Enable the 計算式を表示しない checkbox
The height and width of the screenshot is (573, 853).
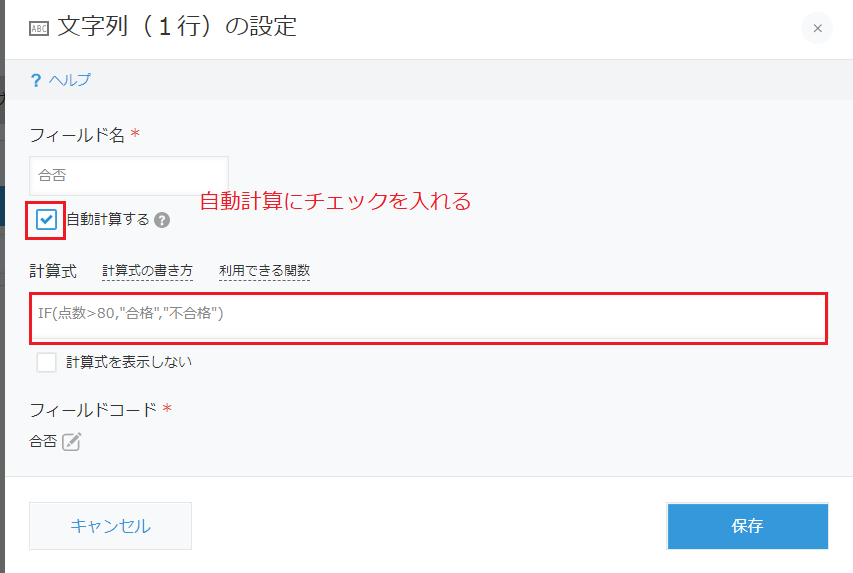pos(46,362)
